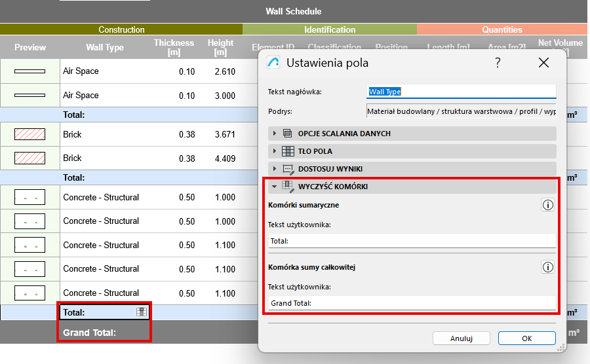Select the Construction header group
Screen dimensions: 590x364
[121, 29]
